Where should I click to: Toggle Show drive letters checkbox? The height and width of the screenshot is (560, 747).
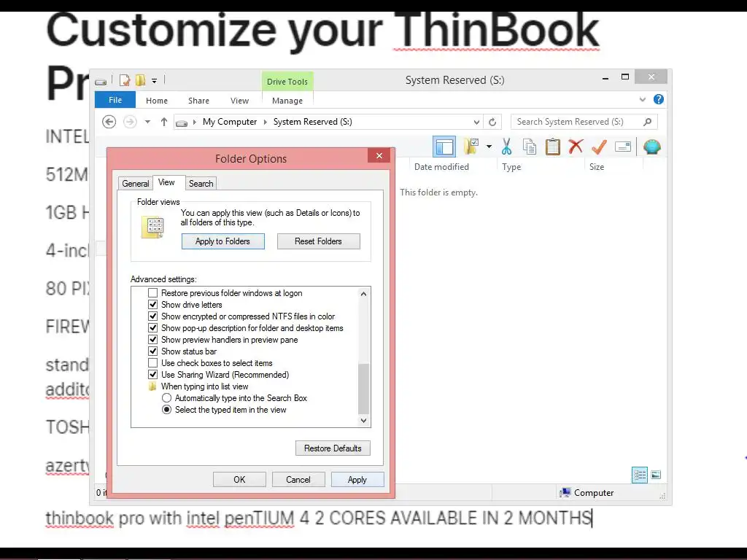(x=153, y=304)
